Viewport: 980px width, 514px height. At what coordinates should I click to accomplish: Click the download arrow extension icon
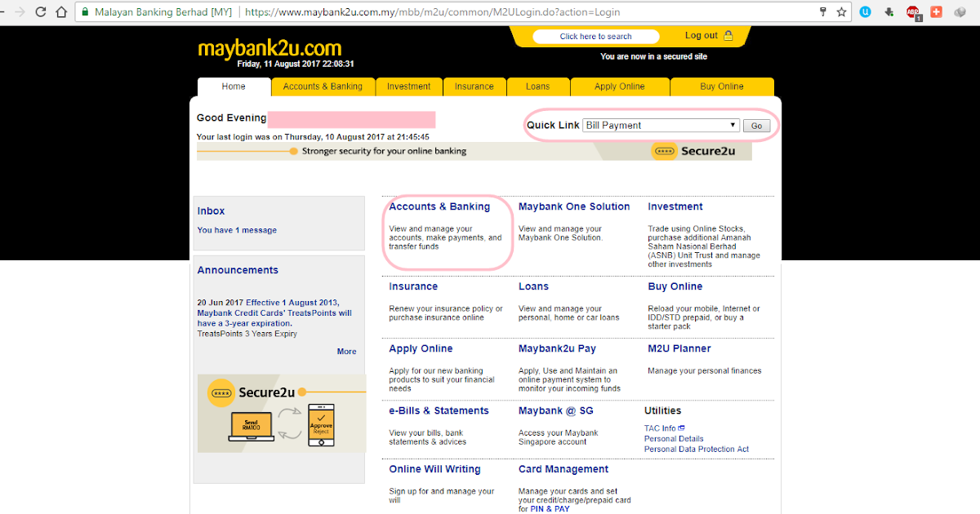tap(889, 12)
